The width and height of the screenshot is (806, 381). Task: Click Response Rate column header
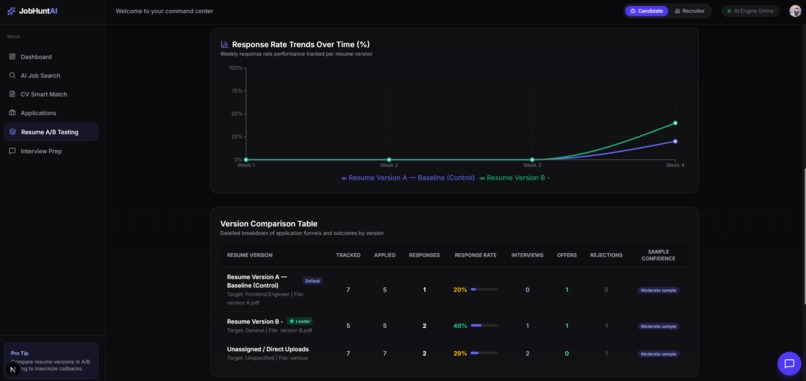coord(475,255)
